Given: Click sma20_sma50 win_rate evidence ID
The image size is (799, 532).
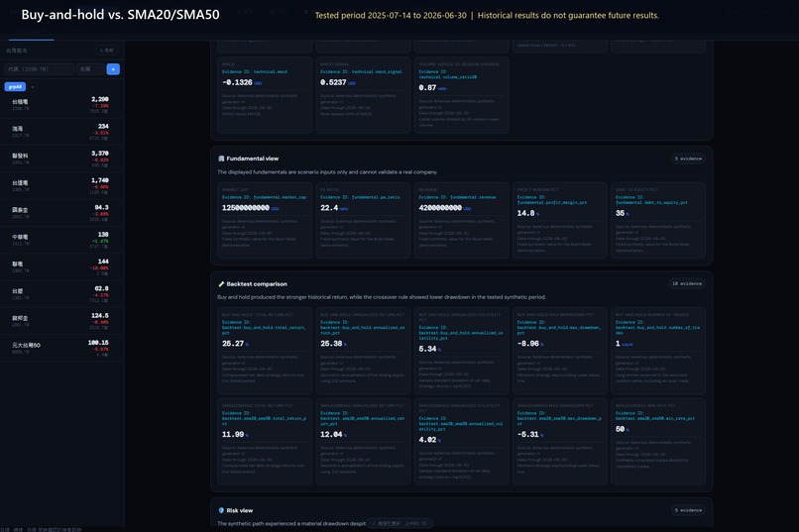Looking at the screenshot, I should pyautogui.click(x=655, y=415).
